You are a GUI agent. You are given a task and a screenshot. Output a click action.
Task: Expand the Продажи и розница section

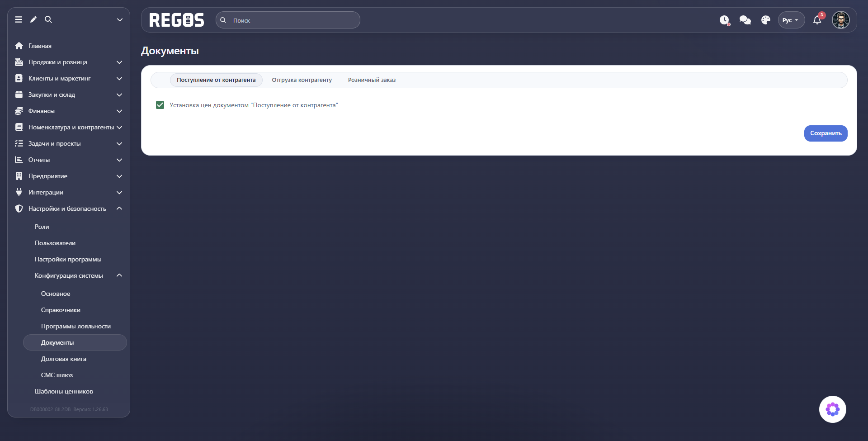pos(69,62)
